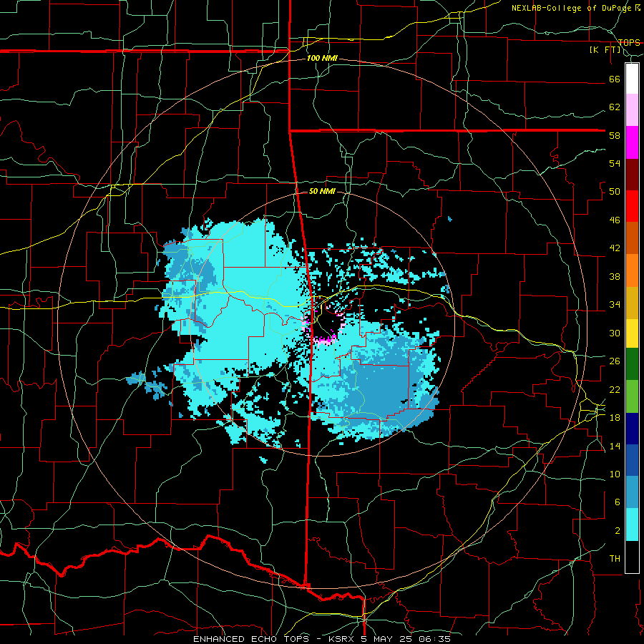Select the dark green legend swatch
Image resolution: width=644 pixels, height=644 pixels.
click(x=632, y=364)
